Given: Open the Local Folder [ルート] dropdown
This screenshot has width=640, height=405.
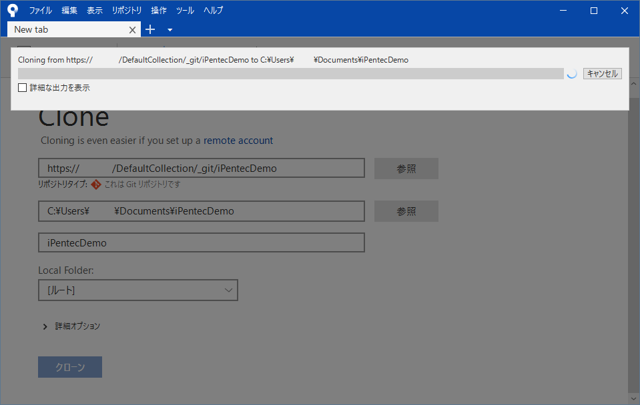Looking at the screenshot, I should tap(138, 290).
